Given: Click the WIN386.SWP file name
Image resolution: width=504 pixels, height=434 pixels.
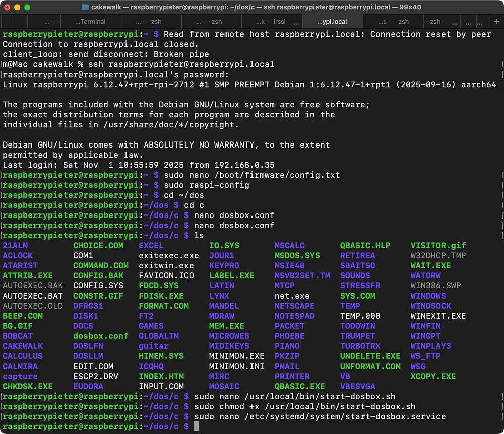Looking at the screenshot, I should point(435,285).
